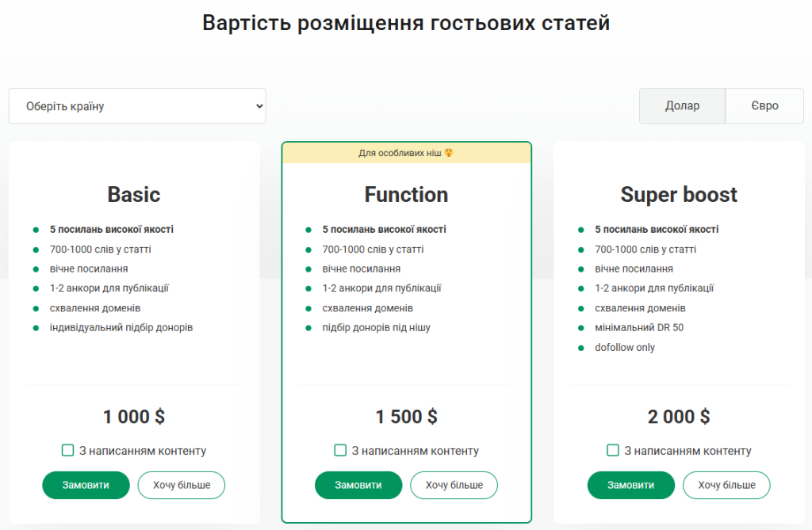The height and width of the screenshot is (530, 812).
Task: Click the Super boost plan heading
Action: pos(679,195)
